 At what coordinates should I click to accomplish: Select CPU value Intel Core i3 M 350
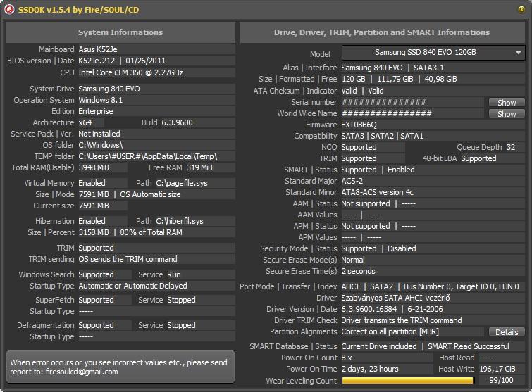(130, 72)
